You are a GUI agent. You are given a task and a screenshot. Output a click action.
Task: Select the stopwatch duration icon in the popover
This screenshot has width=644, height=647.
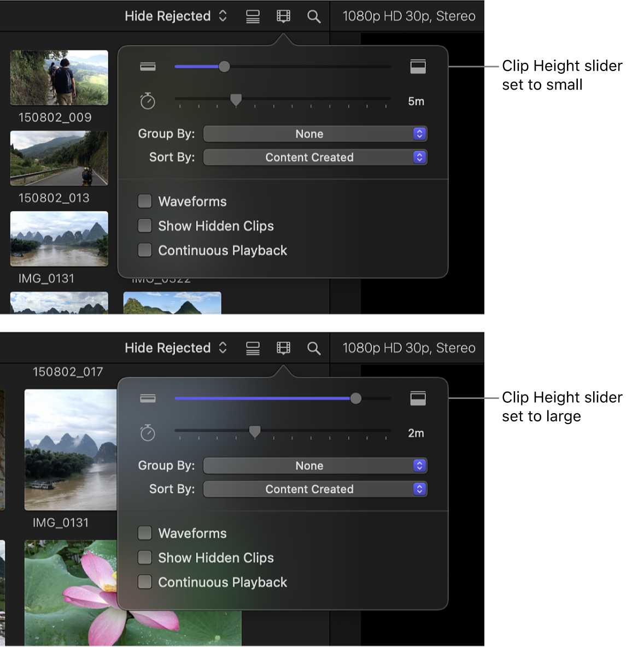click(147, 101)
